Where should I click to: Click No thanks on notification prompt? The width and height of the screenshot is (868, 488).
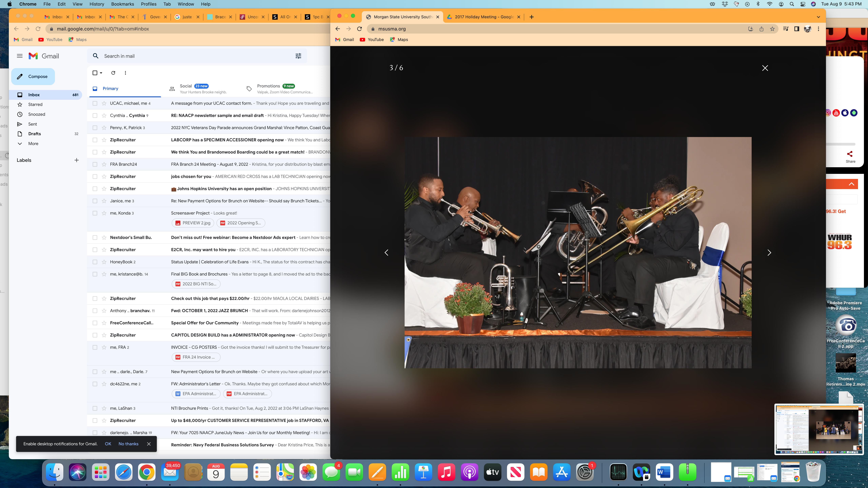click(x=128, y=444)
